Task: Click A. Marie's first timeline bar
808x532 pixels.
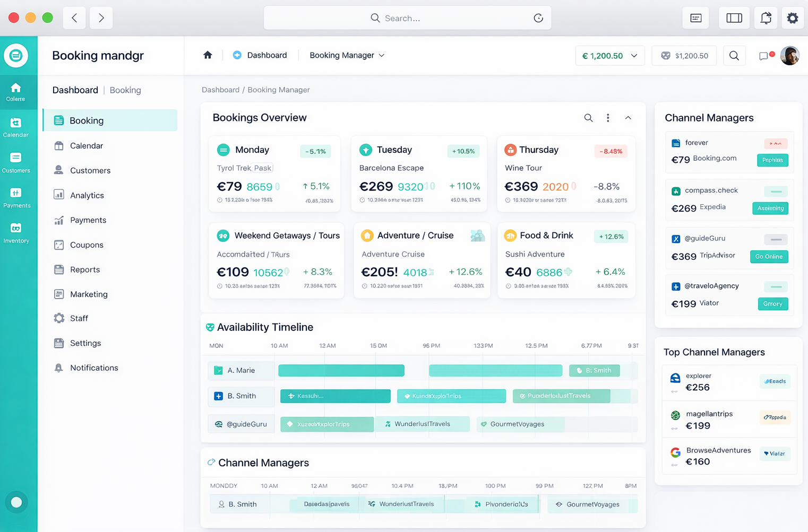Action: point(341,370)
